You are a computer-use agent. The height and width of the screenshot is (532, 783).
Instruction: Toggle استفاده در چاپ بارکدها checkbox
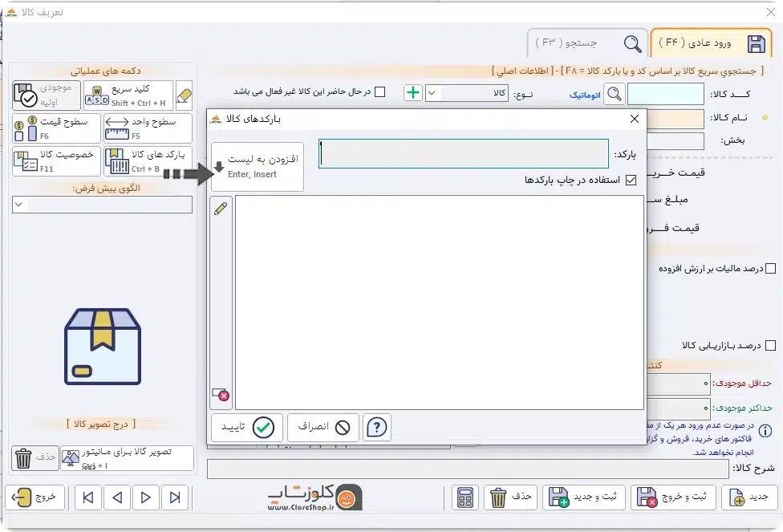[631, 181]
